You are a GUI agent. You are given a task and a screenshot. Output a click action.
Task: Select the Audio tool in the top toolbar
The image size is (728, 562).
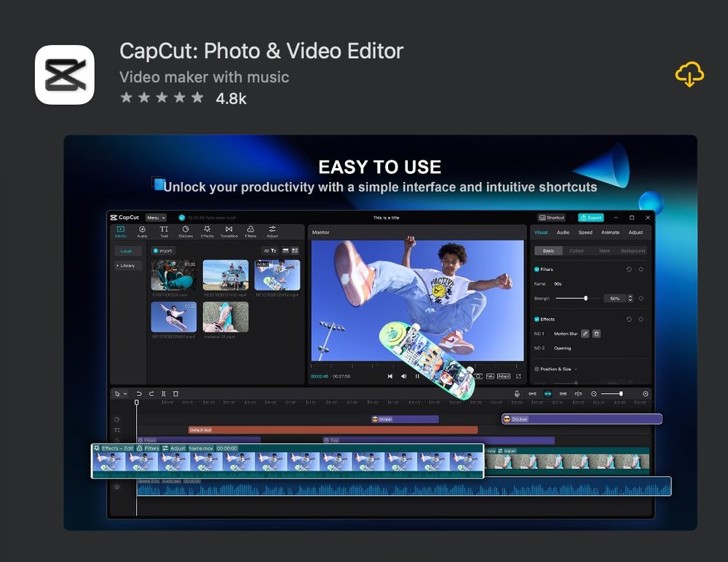pos(142,231)
